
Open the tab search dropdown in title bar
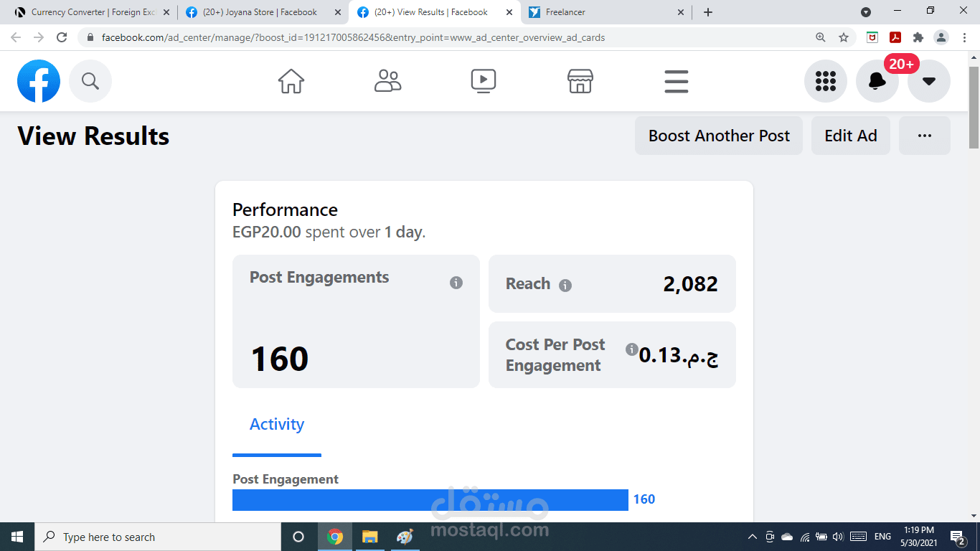click(x=866, y=12)
